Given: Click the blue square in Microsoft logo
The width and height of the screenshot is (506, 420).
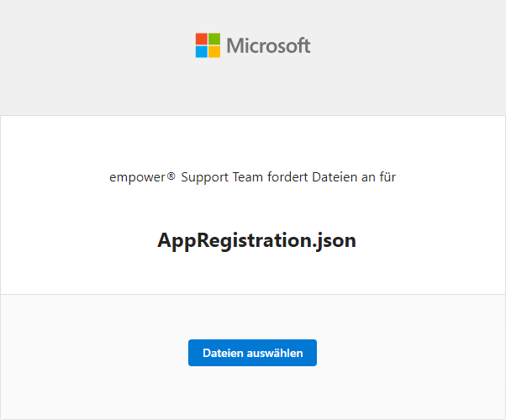Looking at the screenshot, I should [202, 52].
